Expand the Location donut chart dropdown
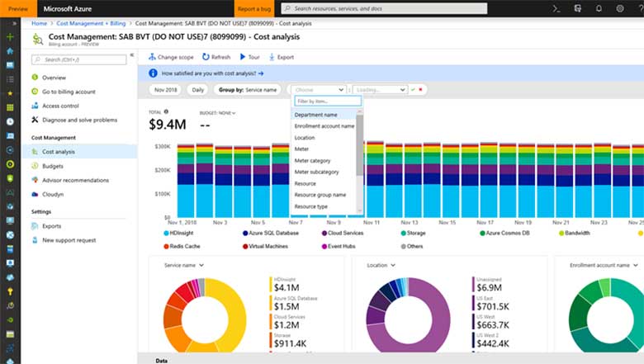The image size is (644, 364). 381,265
